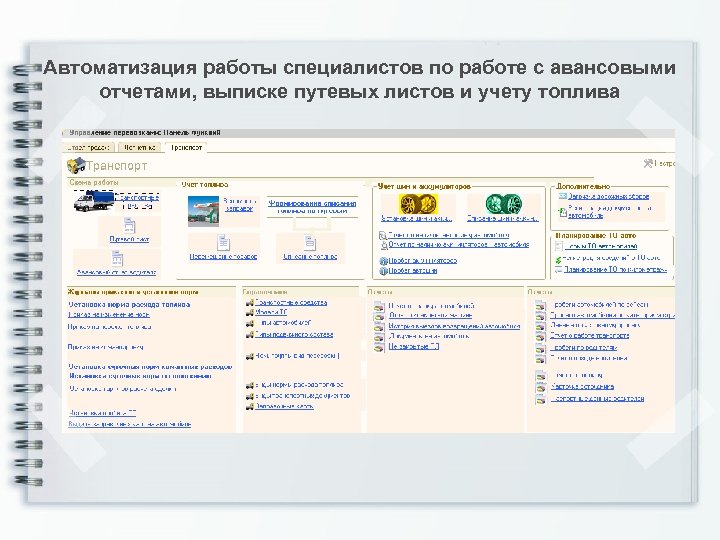Click the green tires icon

tap(503, 204)
